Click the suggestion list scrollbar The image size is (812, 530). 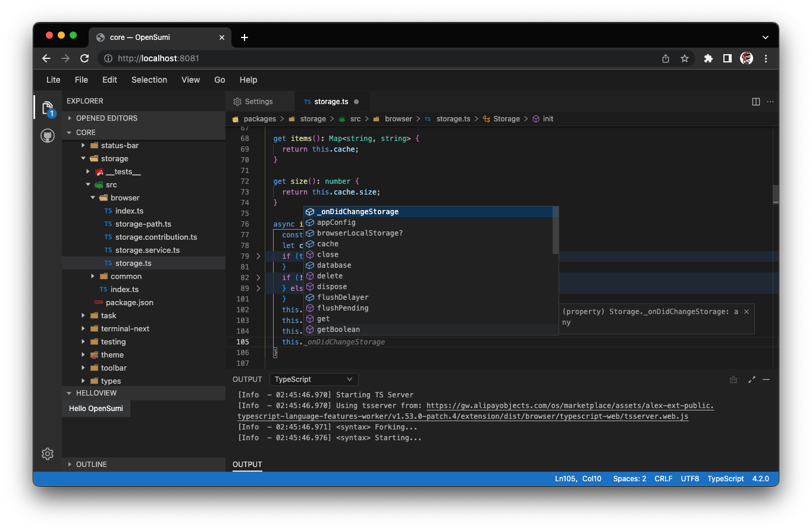click(556, 231)
